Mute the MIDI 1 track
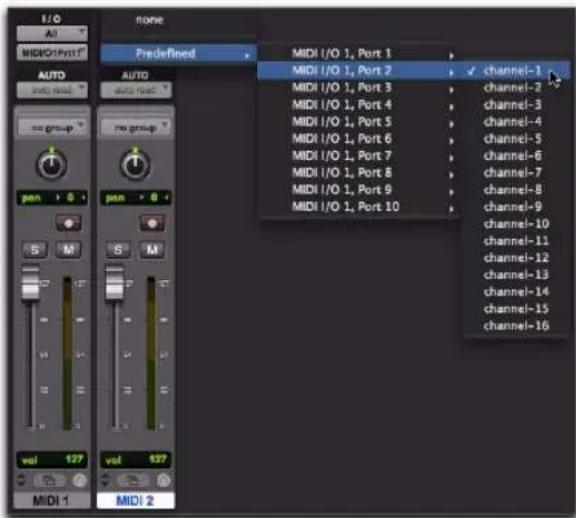 [x=69, y=250]
